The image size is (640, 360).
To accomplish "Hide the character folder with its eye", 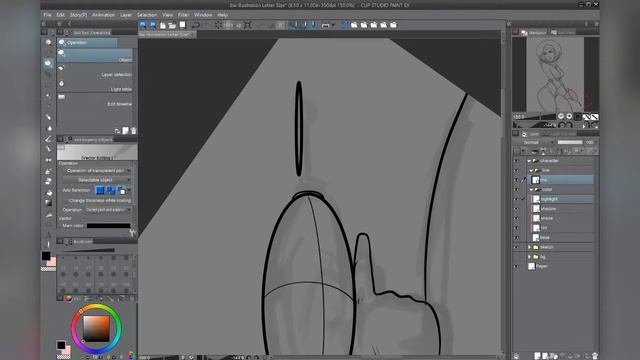I will click(x=516, y=161).
